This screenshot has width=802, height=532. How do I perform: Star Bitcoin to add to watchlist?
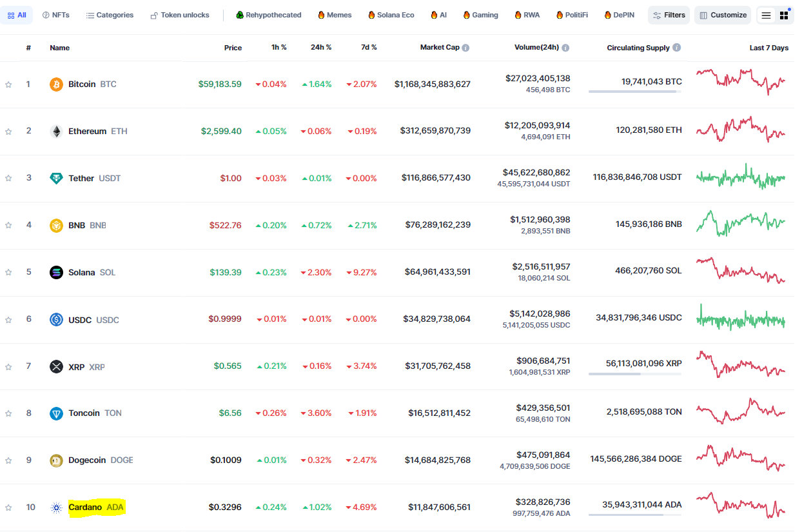8,84
